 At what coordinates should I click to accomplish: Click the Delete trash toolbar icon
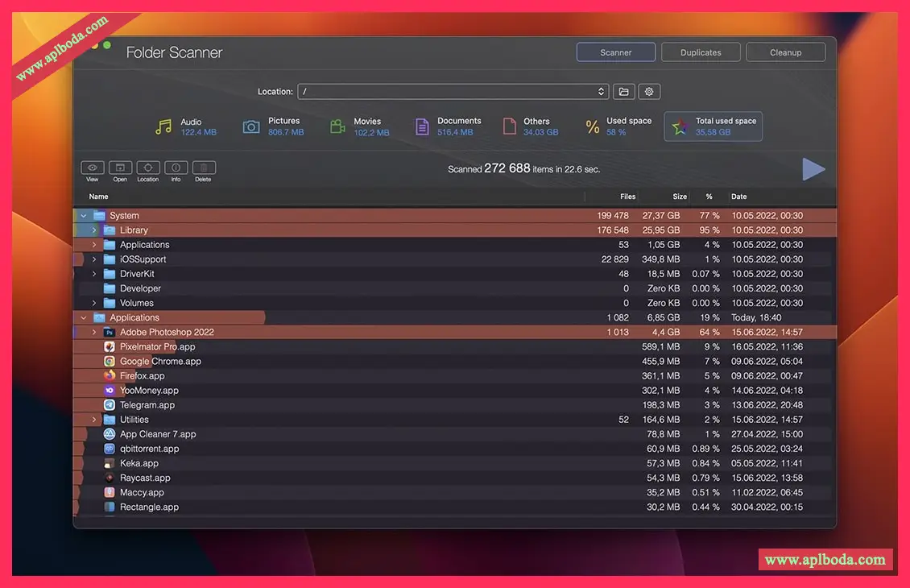[x=203, y=168]
